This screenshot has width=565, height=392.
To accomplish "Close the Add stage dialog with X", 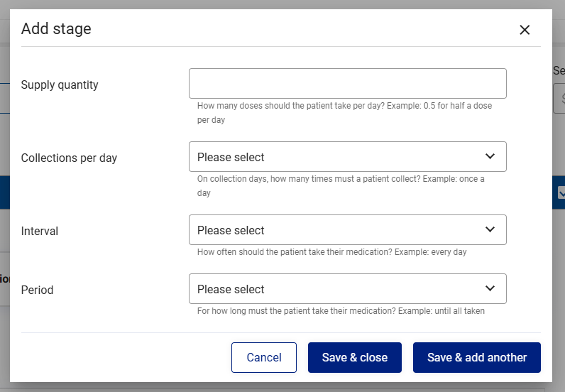I will click(x=525, y=30).
